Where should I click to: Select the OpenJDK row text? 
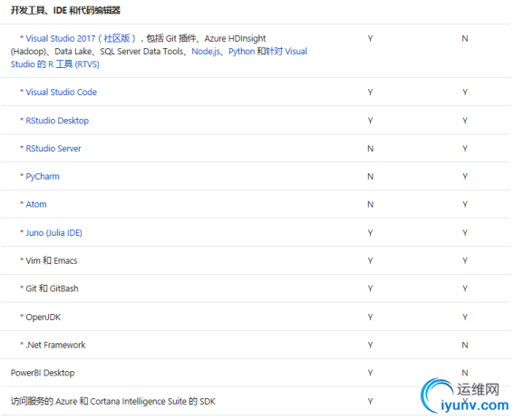[44, 317]
